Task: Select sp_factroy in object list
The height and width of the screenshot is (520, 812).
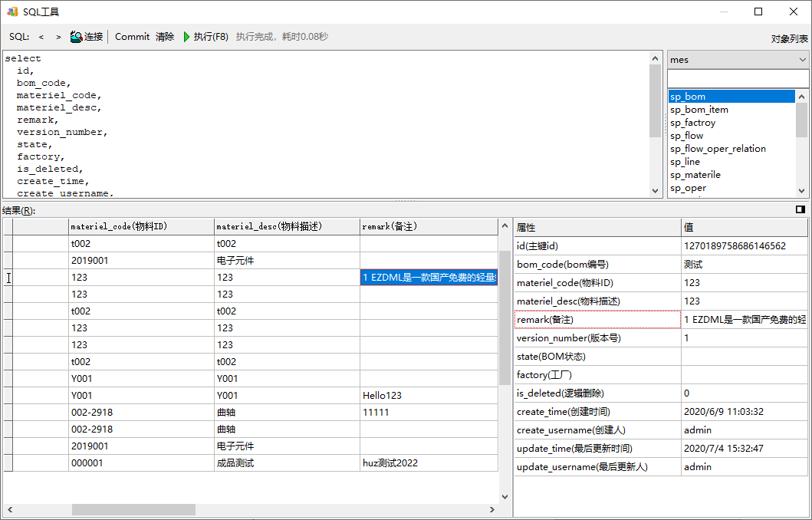Action: tap(731, 122)
